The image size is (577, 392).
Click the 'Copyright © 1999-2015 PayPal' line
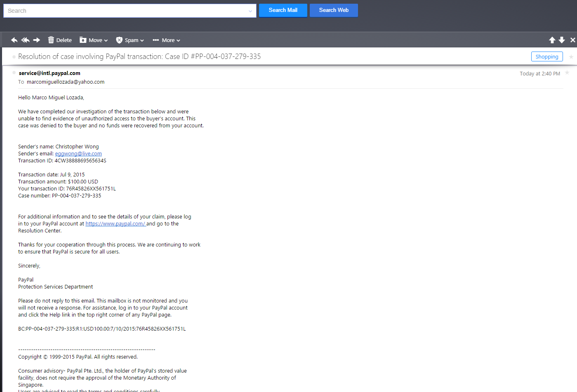point(78,357)
